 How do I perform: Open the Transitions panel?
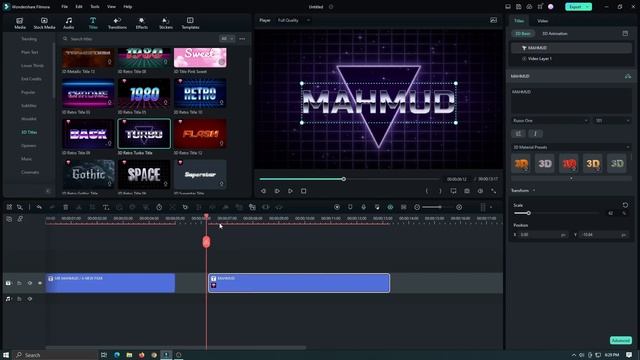tap(117, 23)
